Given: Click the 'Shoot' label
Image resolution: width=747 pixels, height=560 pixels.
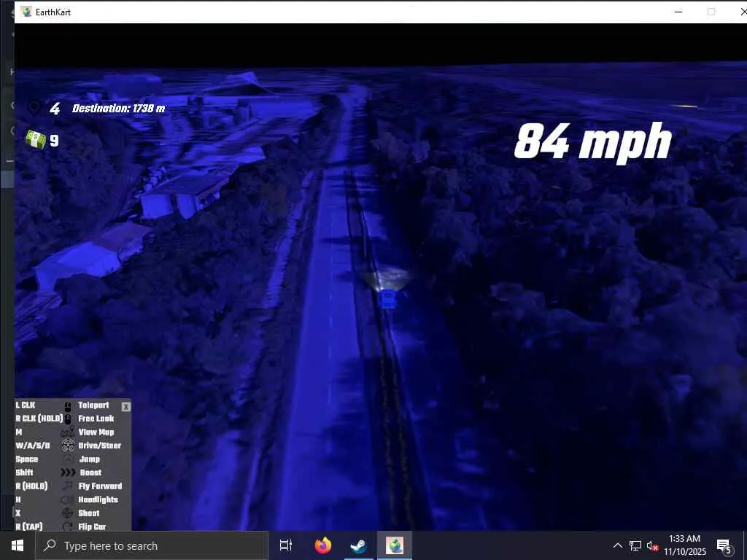Looking at the screenshot, I should [x=89, y=513].
